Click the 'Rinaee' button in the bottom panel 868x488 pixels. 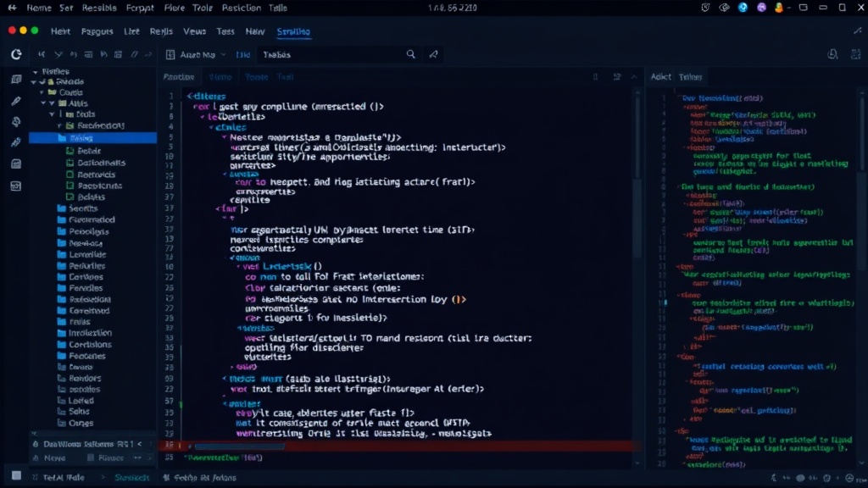pyautogui.click(x=111, y=458)
